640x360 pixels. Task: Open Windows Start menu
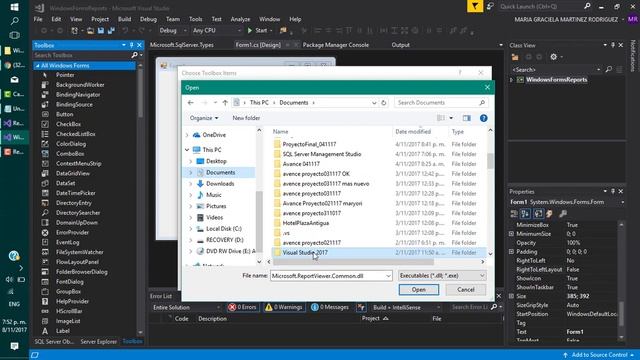pos(14,7)
